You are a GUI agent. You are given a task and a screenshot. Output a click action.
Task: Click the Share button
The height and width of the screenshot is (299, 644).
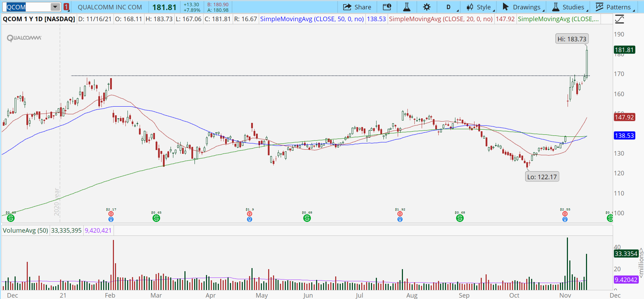pyautogui.click(x=357, y=7)
